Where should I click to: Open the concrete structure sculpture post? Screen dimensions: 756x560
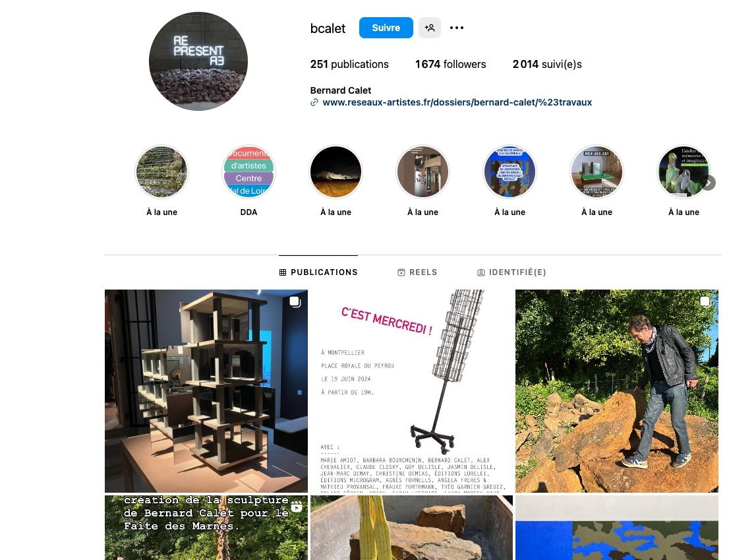pyautogui.click(x=206, y=390)
